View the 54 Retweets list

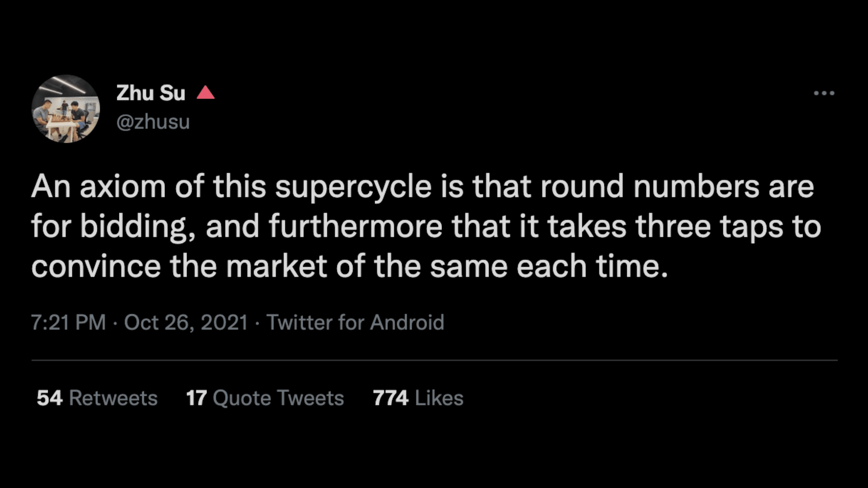click(x=97, y=398)
